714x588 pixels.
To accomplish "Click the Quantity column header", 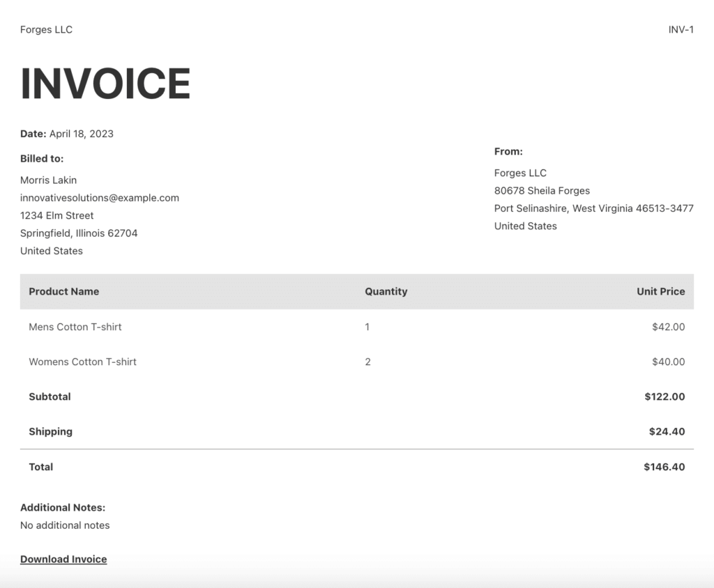I will tap(386, 291).
